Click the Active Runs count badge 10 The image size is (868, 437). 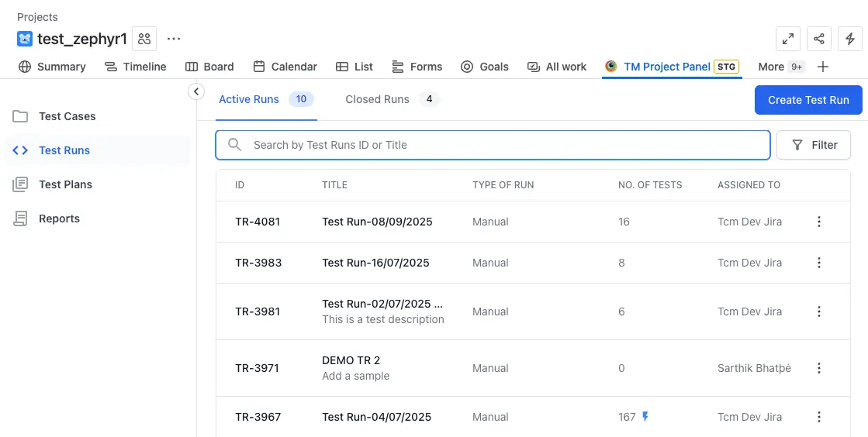pyautogui.click(x=301, y=100)
